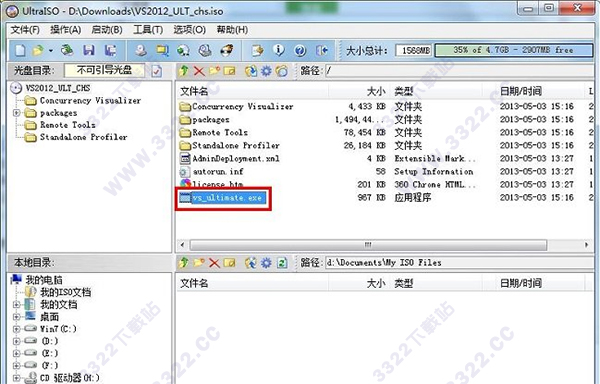Go up a folder in local pane toolbar
This screenshot has width=600, height=384.
pyautogui.click(x=184, y=263)
